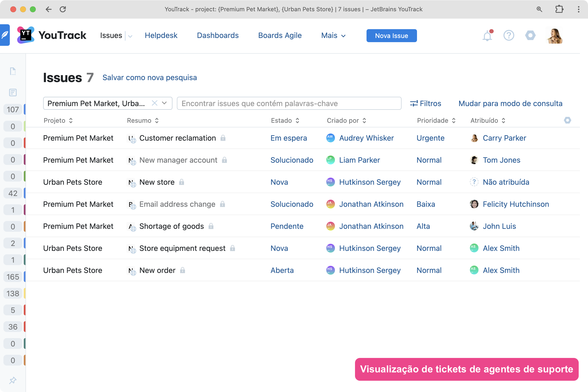Click the pin sidebar icon

click(13, 380)
